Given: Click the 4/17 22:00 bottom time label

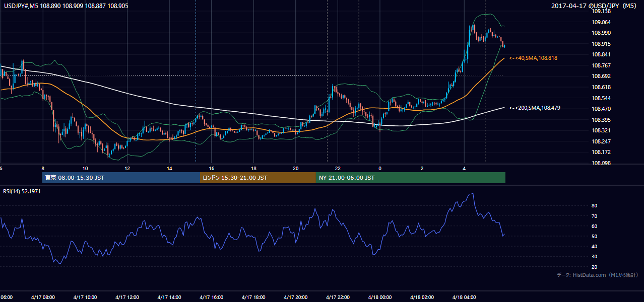Looking at the screenshot, I should point(337,297).
